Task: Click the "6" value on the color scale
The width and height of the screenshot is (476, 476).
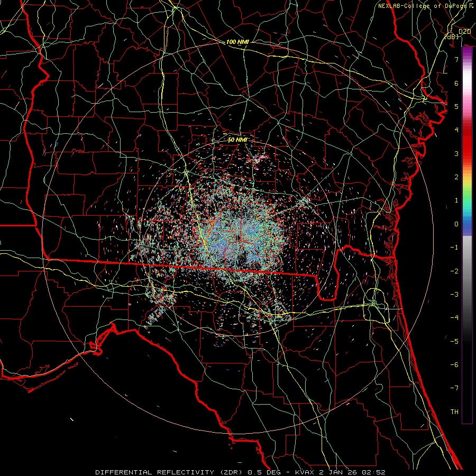Action: click(x=456, y=83)
